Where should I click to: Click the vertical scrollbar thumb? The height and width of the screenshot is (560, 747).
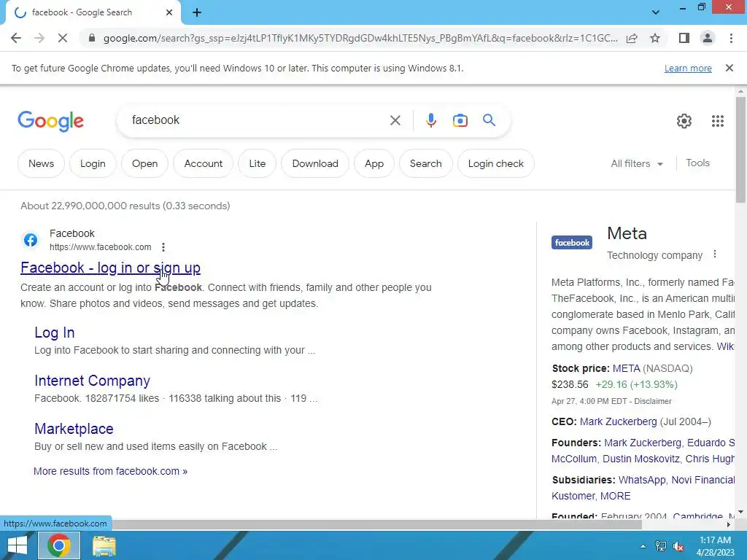[x=740, y=150]
